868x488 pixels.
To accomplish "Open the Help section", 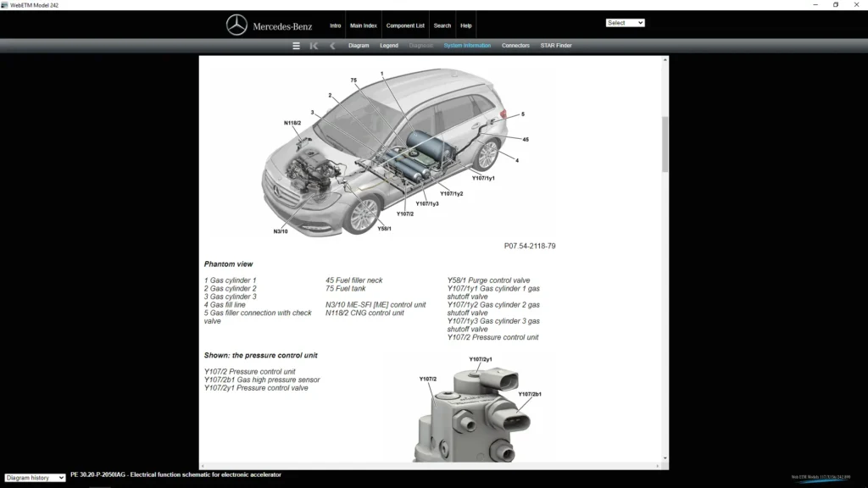I will 465,25.
